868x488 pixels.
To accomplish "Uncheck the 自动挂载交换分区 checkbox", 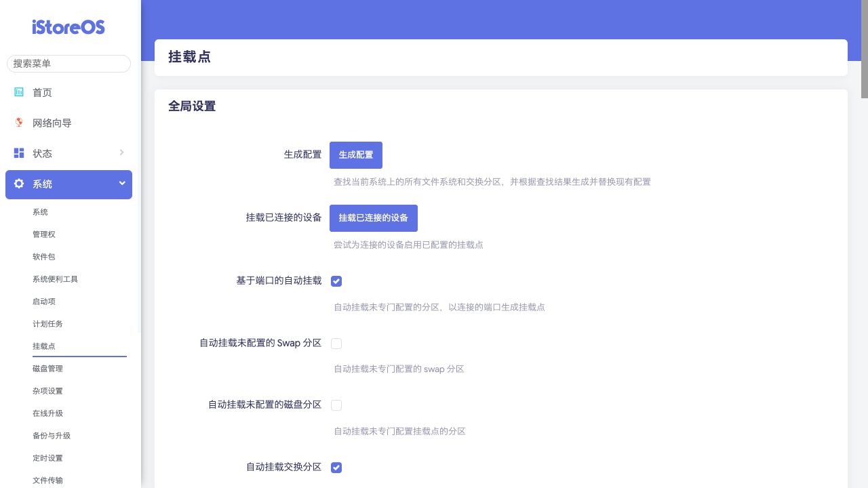I will [x=336, y=468].
